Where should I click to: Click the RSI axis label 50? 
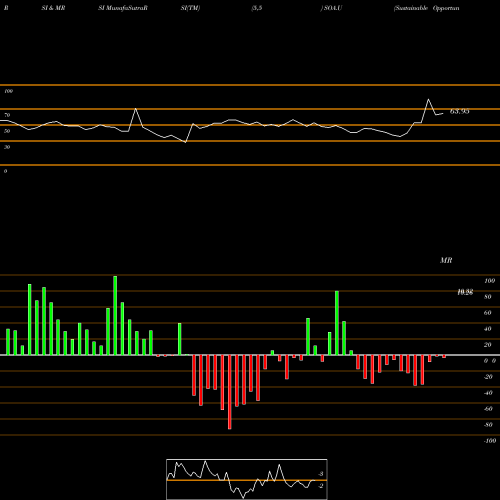[x=7, y=131]
